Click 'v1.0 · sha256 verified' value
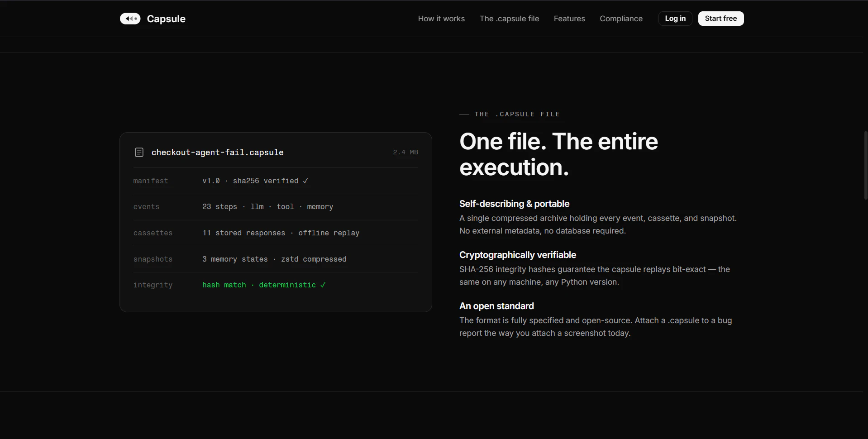Viewport: 868px width, 439px height. click(255, 181)
